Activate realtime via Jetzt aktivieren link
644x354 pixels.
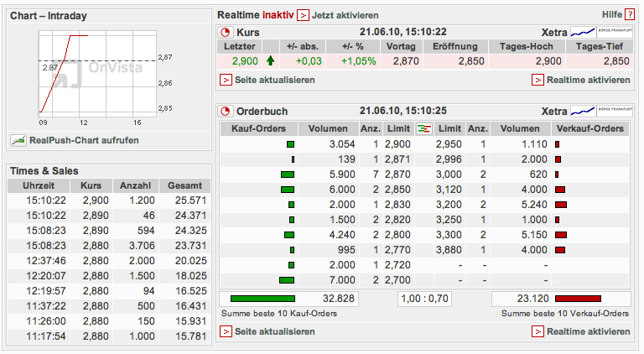coord(345,15)
